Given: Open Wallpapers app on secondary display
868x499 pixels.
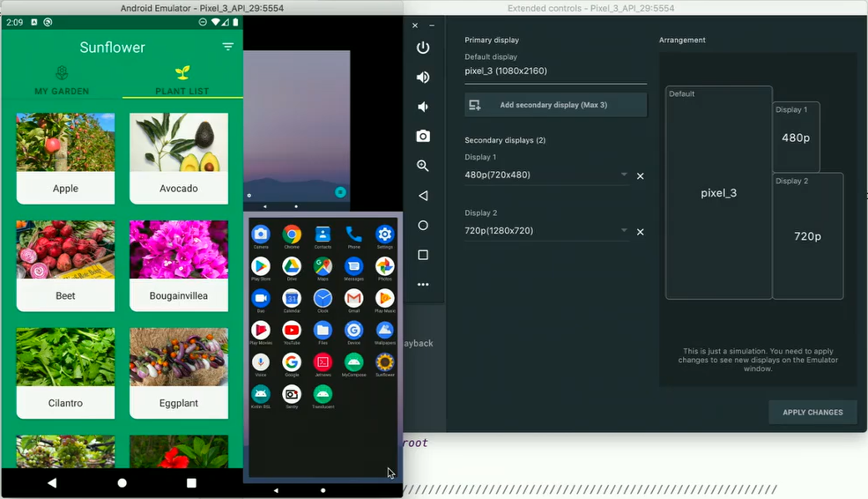Looking at the screenshot, I should [x=385, y=333].
